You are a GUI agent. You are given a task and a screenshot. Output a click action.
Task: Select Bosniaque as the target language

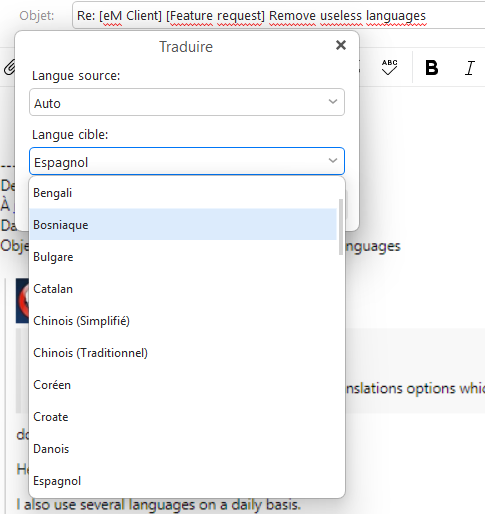pyautogui.click(x=183, y=225)
